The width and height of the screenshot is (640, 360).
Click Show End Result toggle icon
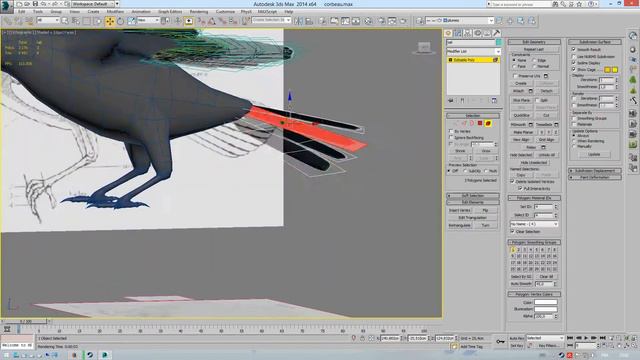click(x=462, y=100)
